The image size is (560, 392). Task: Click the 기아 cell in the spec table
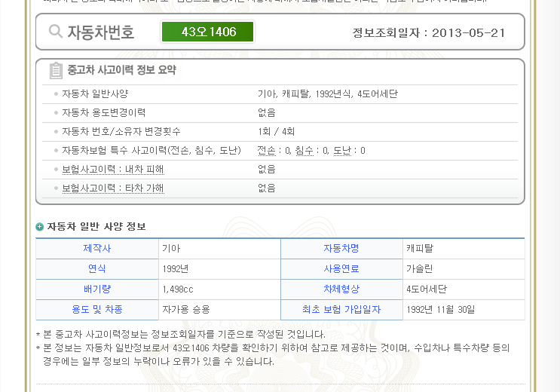point(219,248)
